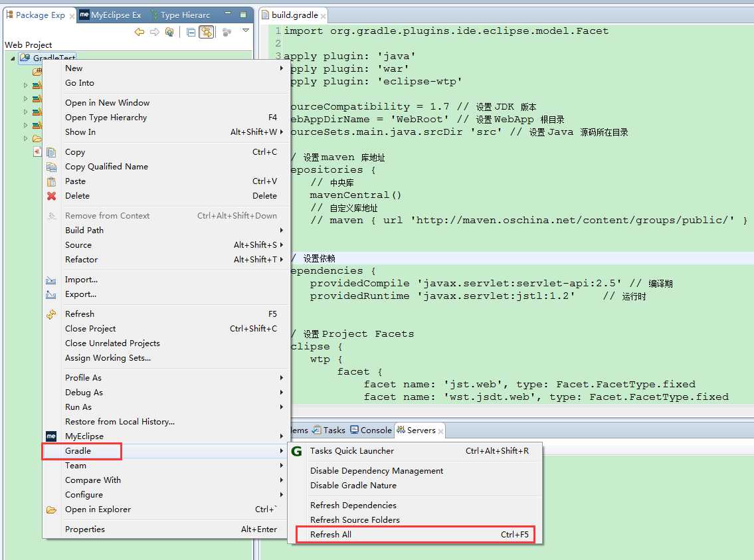Click the GradleTest project icon
Image resolution: width=754 pixels, height=560 pixels.
(x=25, y=58)
